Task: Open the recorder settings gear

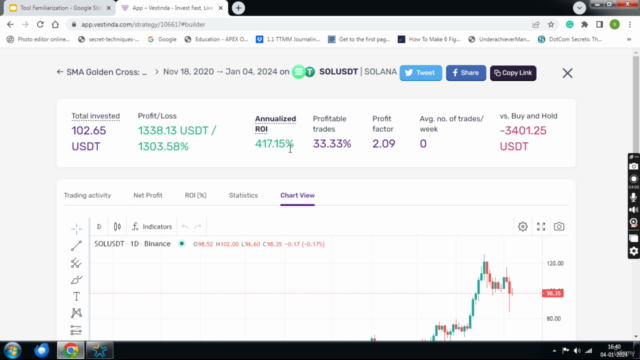Action: (x=633, y=251)
